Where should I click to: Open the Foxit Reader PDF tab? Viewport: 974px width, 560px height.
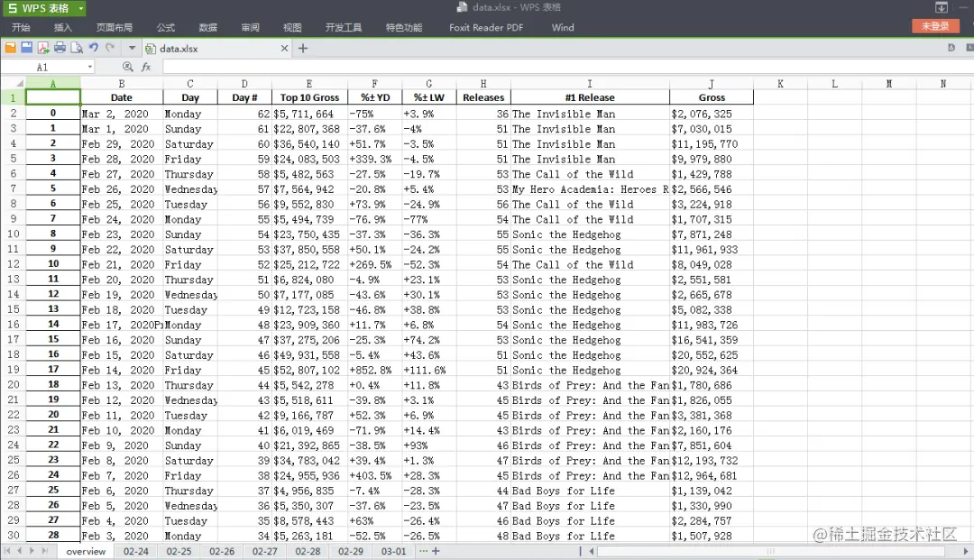[486, 27]
